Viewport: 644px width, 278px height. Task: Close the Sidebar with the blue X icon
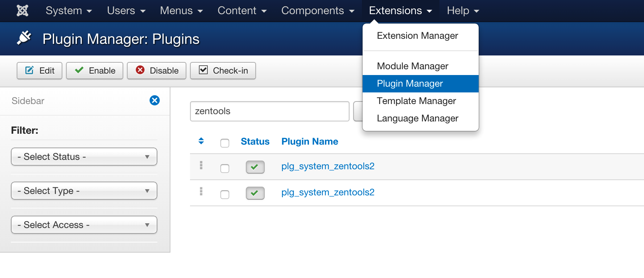155,100
